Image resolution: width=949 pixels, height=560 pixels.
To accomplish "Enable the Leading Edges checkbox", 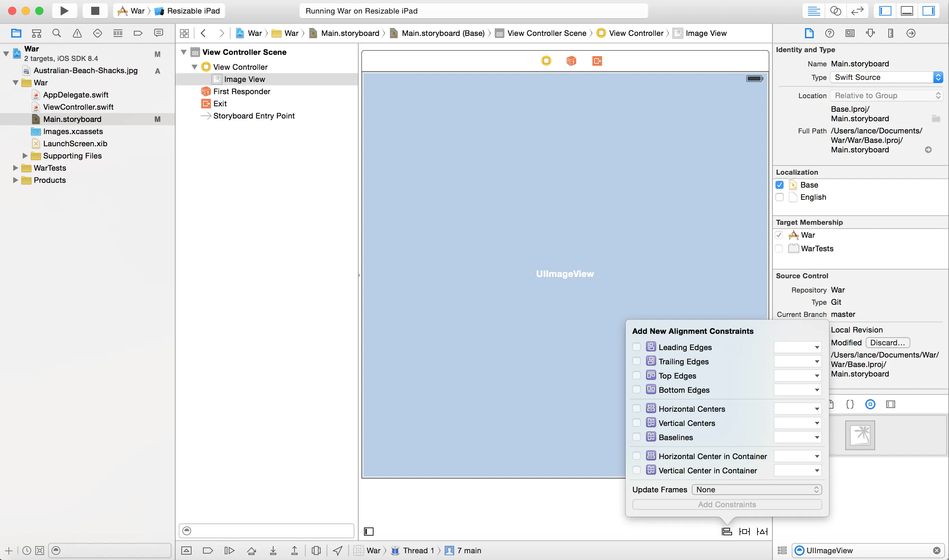I will tap(636, 347).
